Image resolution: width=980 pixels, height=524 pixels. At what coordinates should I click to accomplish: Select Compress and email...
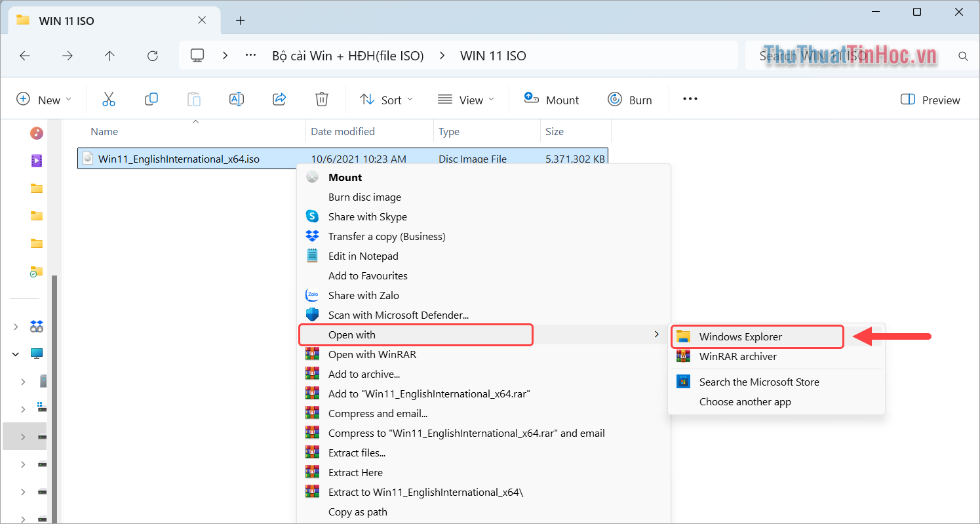tap(484, 413)
